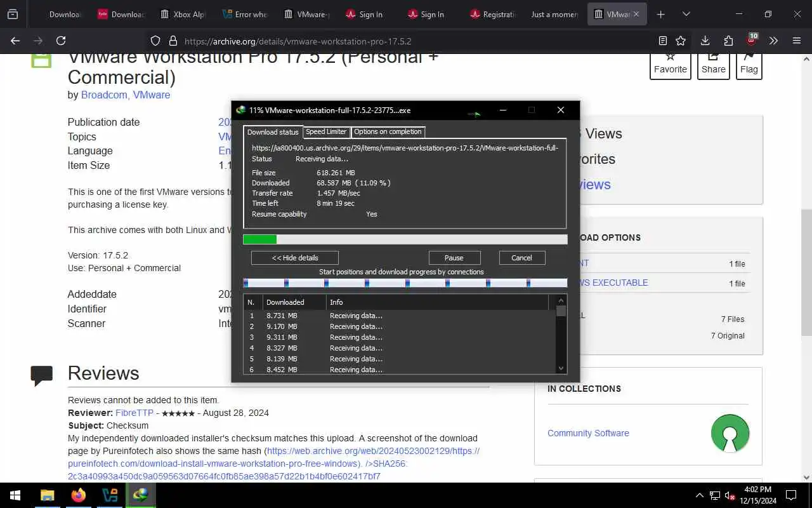Screen dimensions: 812x508
Task: Hide download details
Action: pos(295,258)
